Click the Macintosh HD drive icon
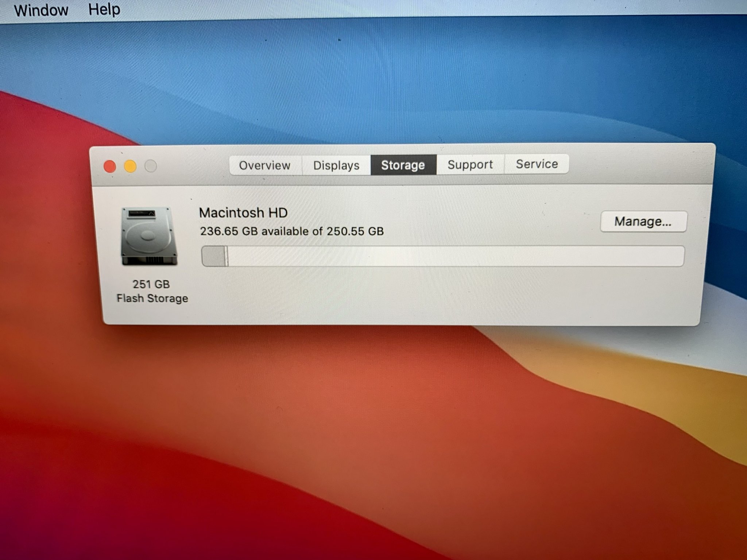Viewport: 747px width, 560px height. [x=149, y=236]
